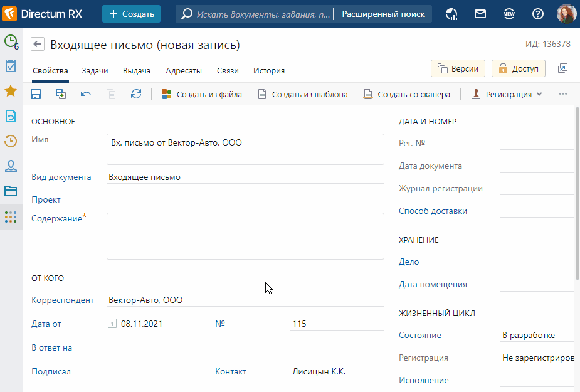
Task: Switch to the История tab
Action: [269, 71]
